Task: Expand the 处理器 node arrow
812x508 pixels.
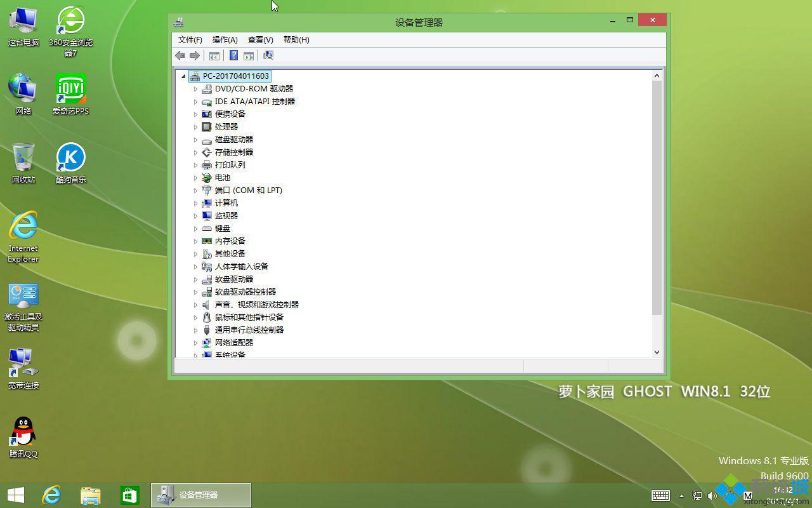Action: pyautogui.click(x=195, y=127)
